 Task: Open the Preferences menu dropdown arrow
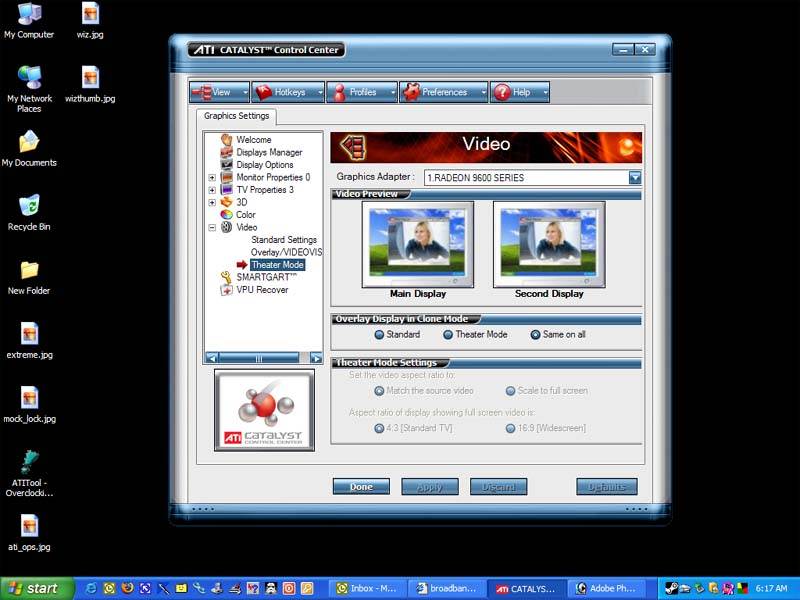483,93
